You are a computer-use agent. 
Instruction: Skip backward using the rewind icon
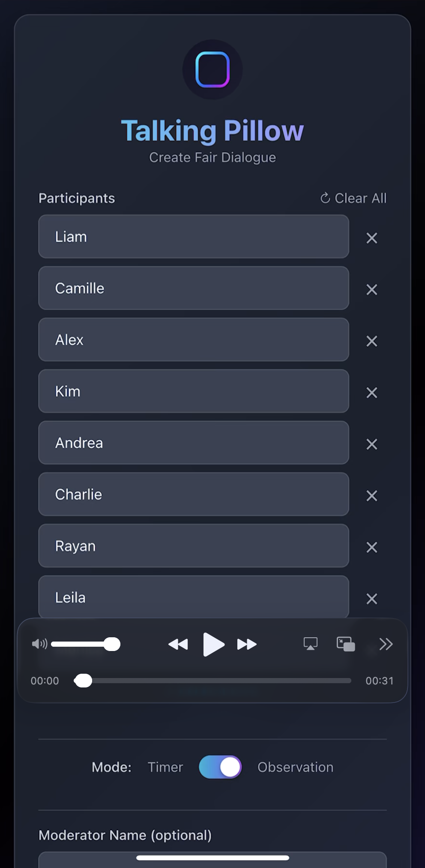tap(178, 644)
